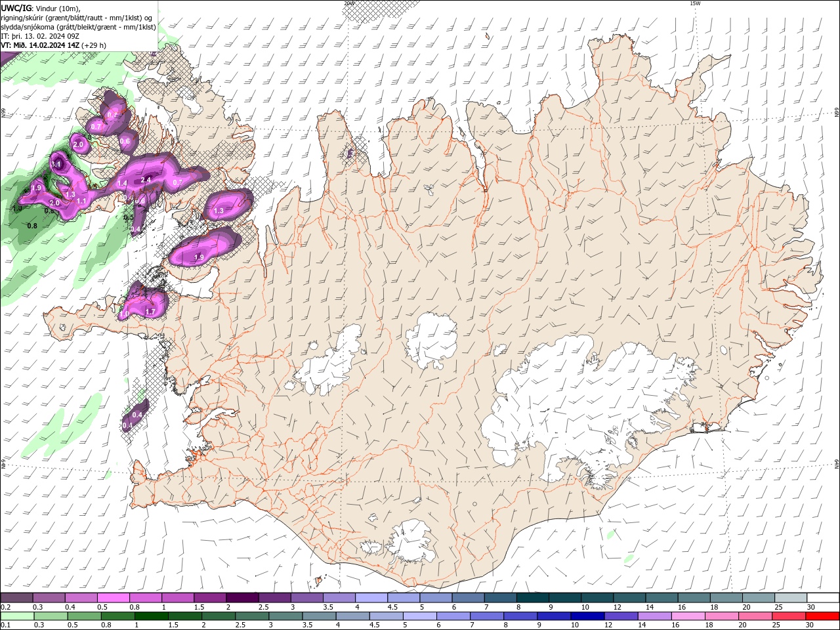The height and width of the screenshot is (630, 840).
Task: Click the 1.3 value adjacent to the 1.1 label
Action: [70, 194]
